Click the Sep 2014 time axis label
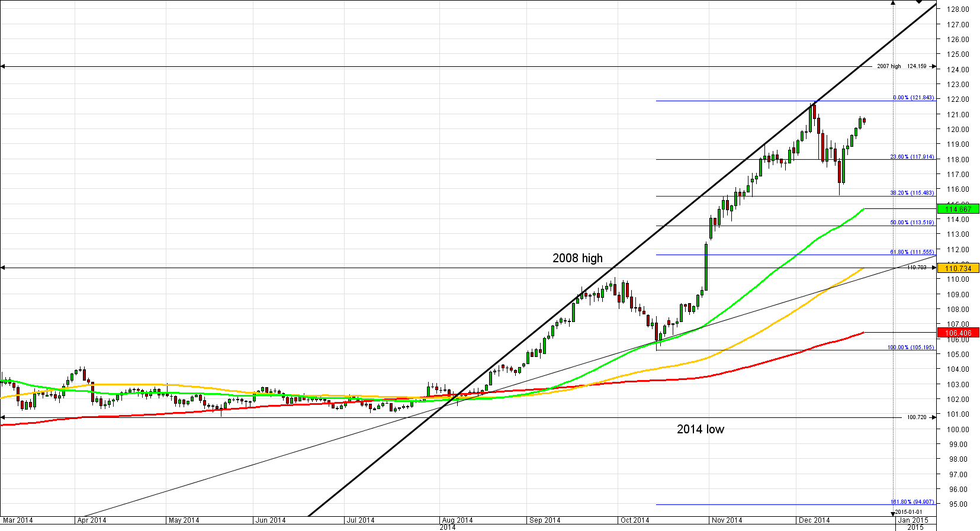980x531 pixels. coord(545,520)
